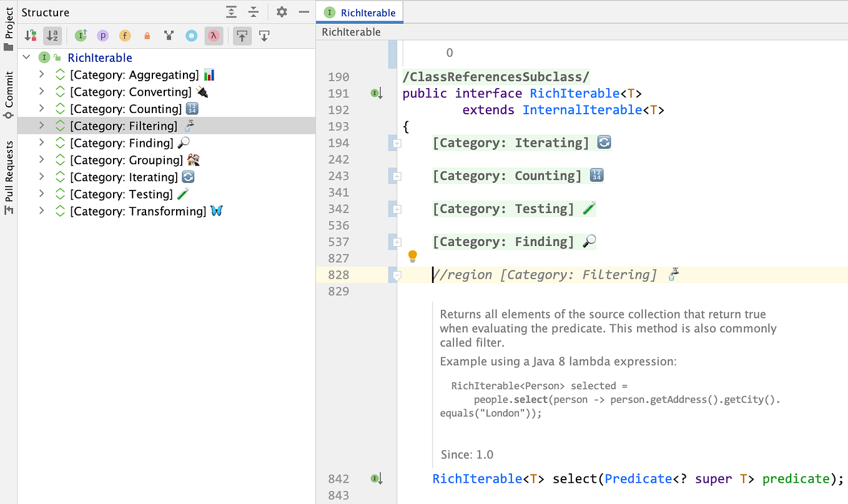Expand all nodes in Structure view
This screenshot has height=504, width=848.
231,12
